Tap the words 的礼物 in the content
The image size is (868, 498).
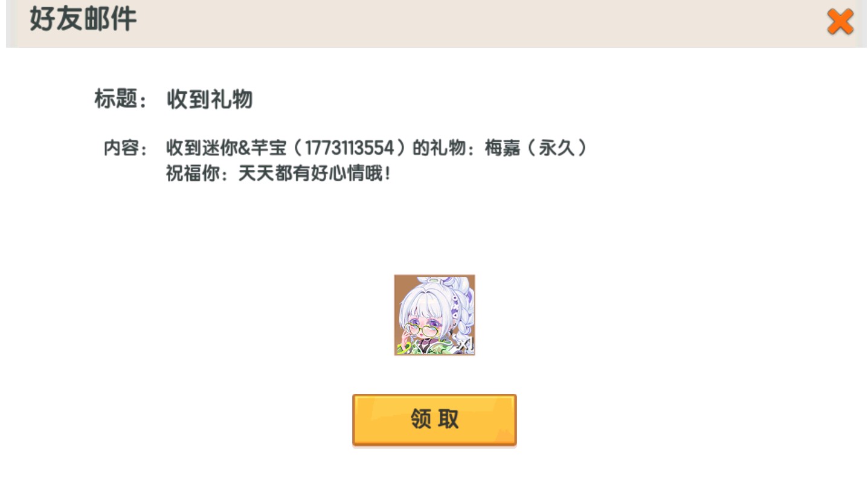tap(439, 148)
